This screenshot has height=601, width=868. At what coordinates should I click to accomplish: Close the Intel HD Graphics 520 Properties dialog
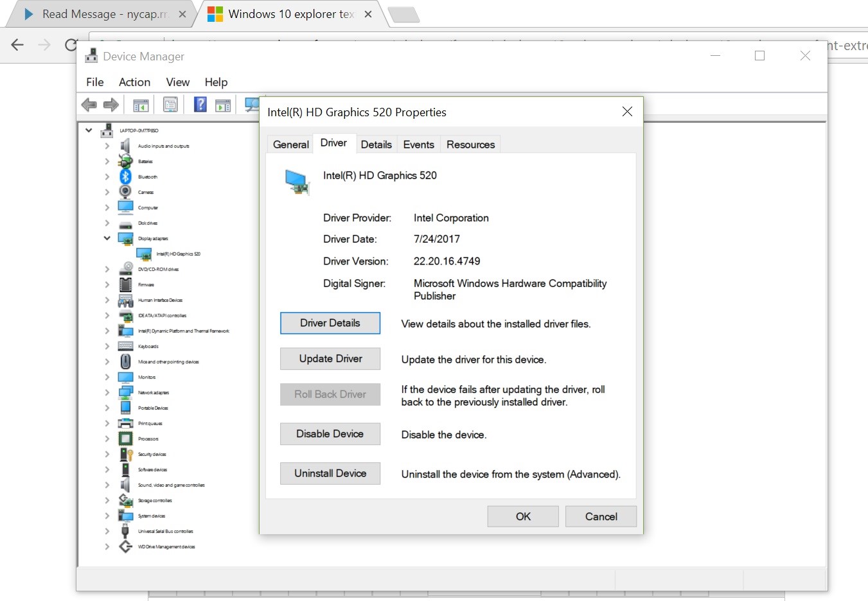pyautogui.click(x=627, y=112)
